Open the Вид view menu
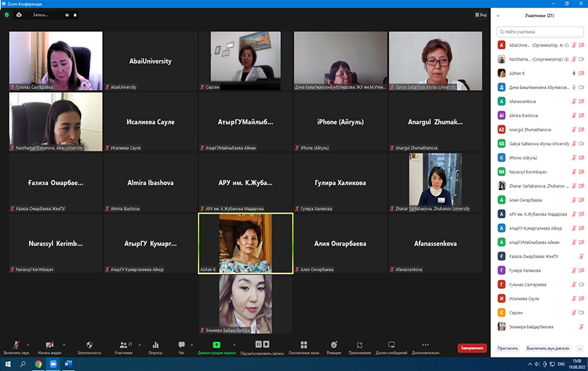Screen dimensions: 588x371 (480, 15)
